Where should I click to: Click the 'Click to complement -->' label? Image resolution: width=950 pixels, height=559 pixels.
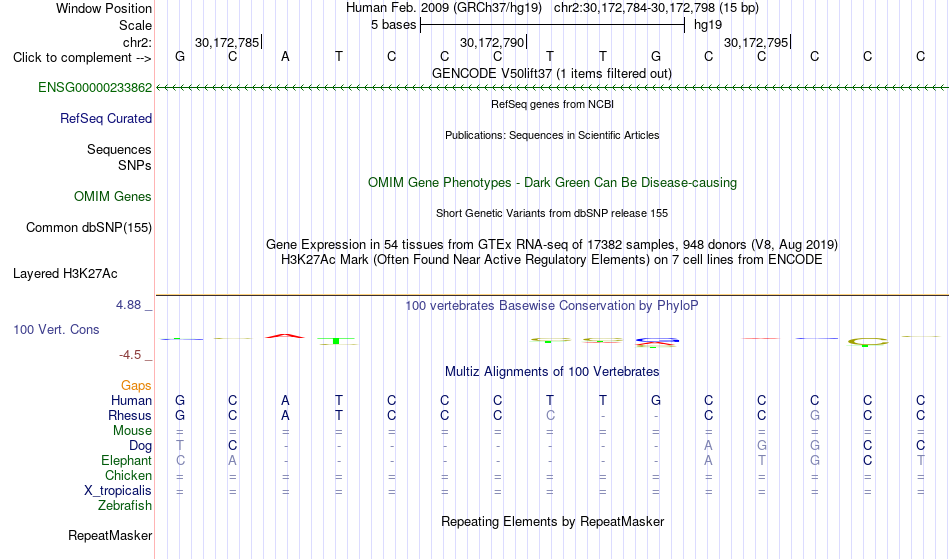(x=82, y=58)
